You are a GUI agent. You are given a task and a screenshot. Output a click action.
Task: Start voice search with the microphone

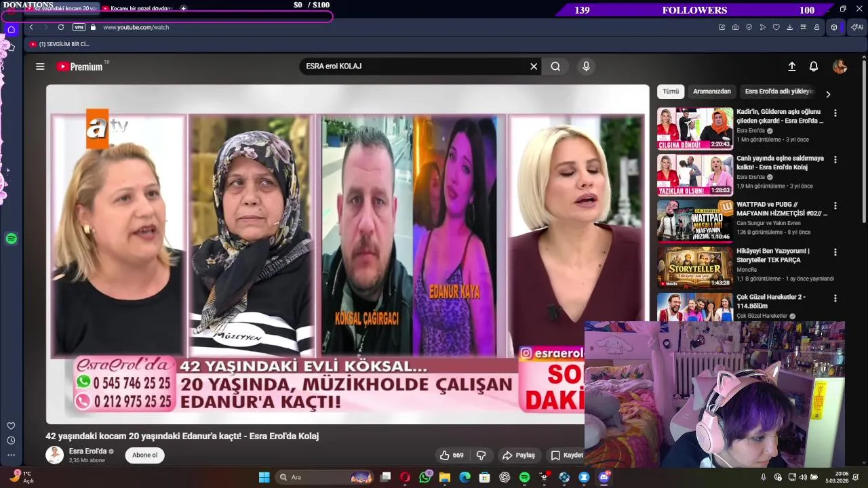[x=587, y=66]
